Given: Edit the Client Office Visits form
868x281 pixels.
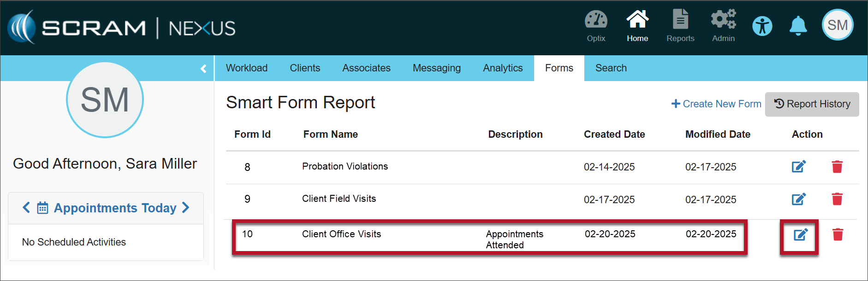Looking at the screenshot, I should point(801,234).
